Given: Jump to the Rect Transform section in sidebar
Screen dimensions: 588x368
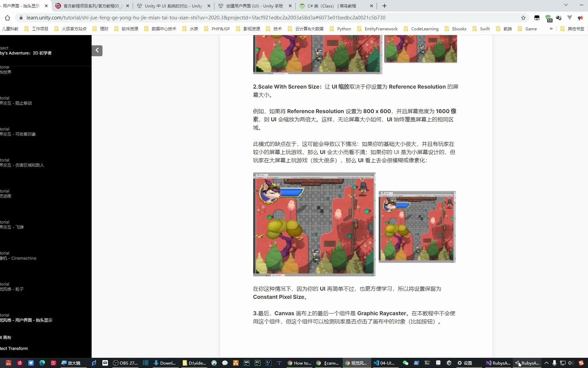Looking at the screenshot, I should click(x=14, y=349).
